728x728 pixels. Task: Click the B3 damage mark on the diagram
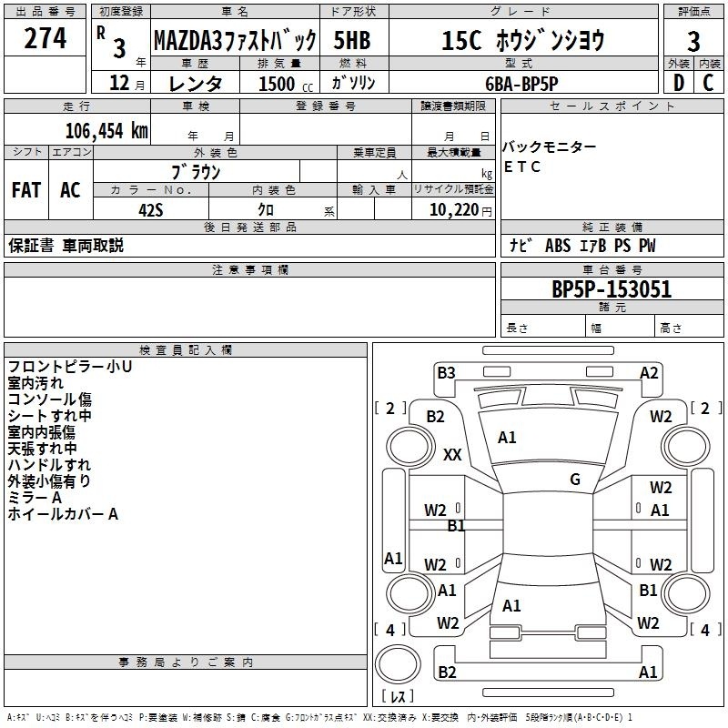coord(446,372)
